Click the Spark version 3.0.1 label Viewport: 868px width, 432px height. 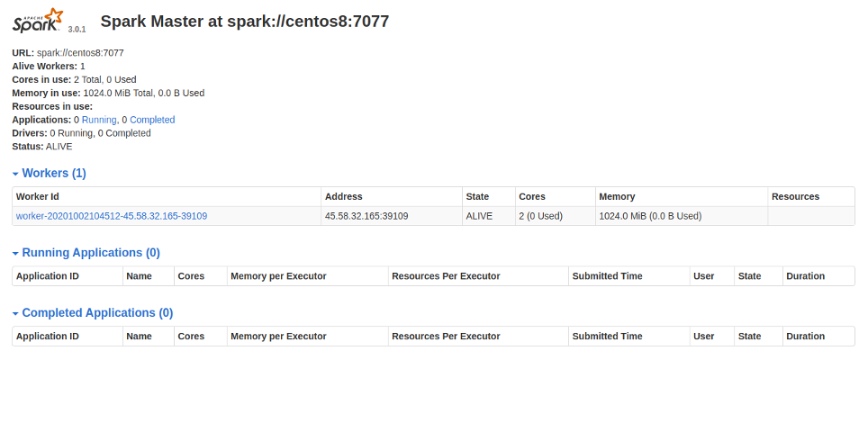point(77,30)
